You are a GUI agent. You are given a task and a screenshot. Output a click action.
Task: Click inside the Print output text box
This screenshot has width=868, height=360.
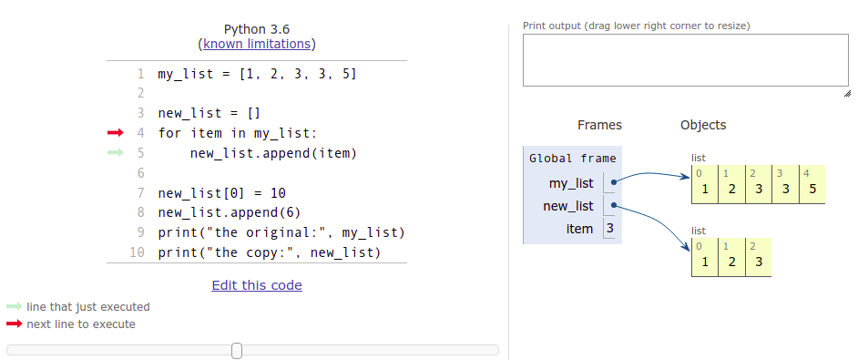(685, 60)
